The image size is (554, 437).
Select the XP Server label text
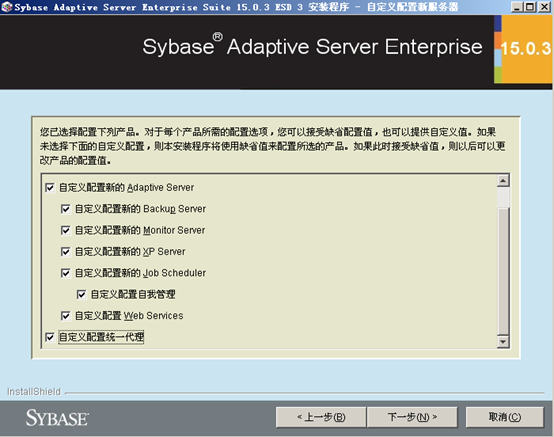point(130,252)
